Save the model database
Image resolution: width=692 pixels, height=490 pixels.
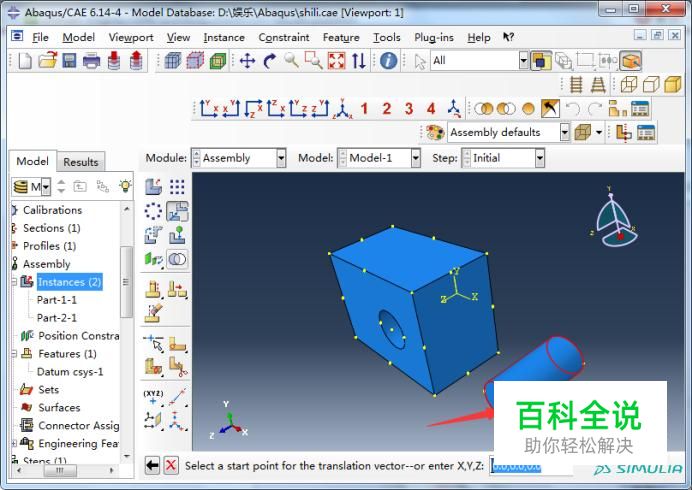pos(69,60)
